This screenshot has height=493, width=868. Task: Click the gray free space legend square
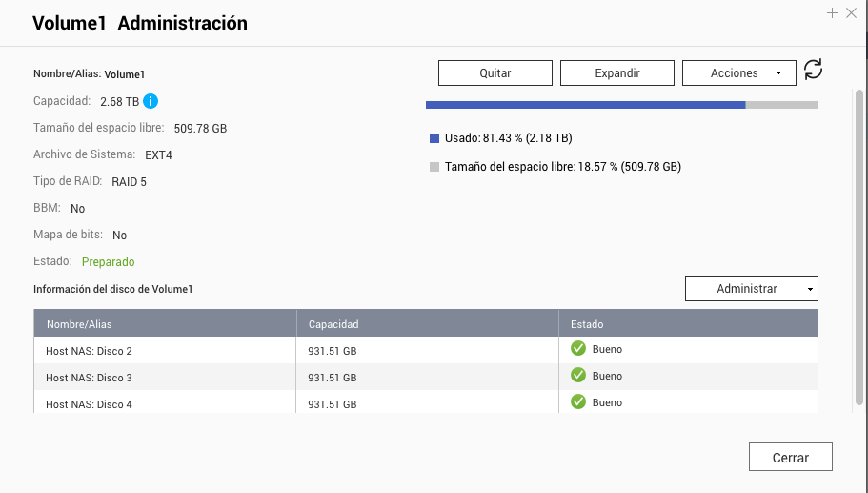pos(434,167)
